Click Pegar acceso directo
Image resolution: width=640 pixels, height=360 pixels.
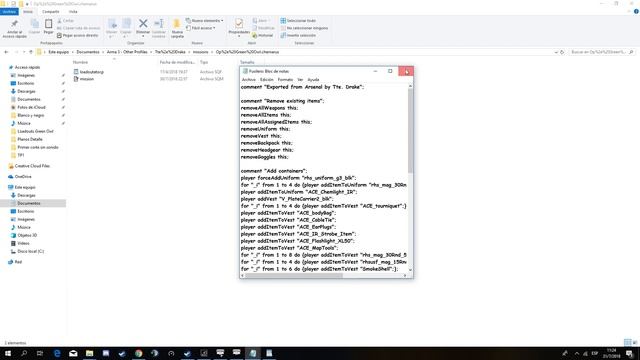(78, 36)
